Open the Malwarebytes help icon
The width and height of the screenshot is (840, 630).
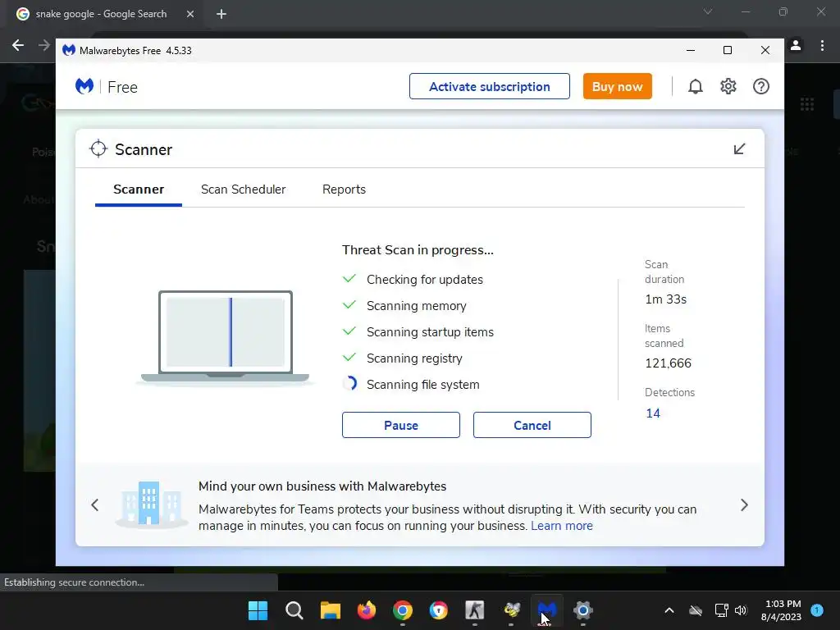pyautogui.click(x=760, y=86)
